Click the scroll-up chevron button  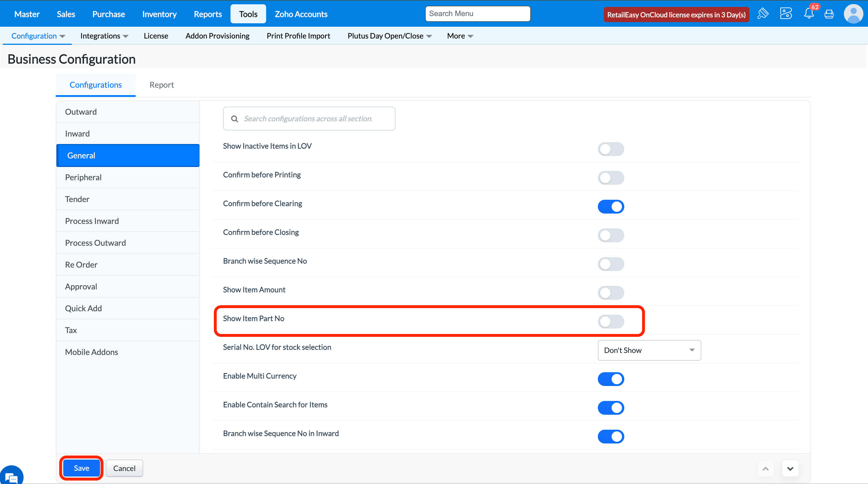(766, 468)
